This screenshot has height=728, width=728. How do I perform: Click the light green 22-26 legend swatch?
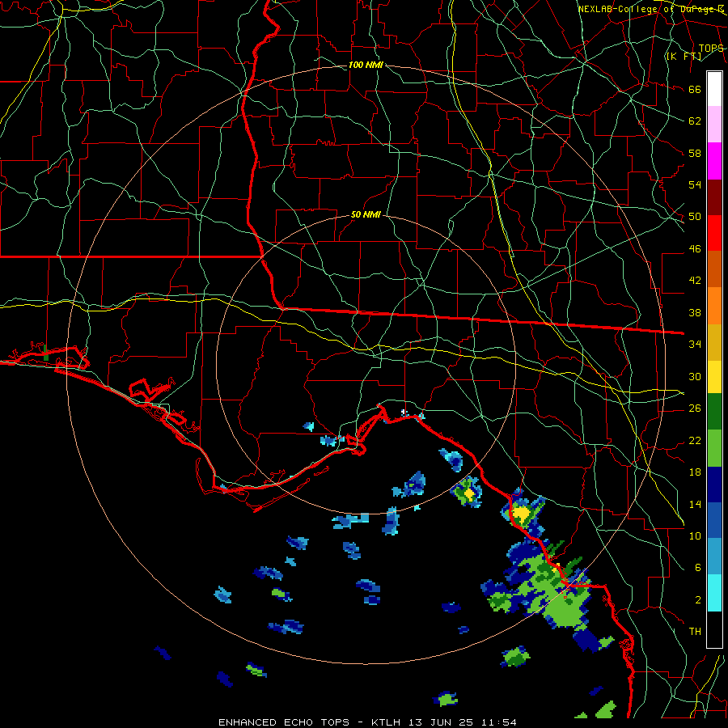coord(714,448)
